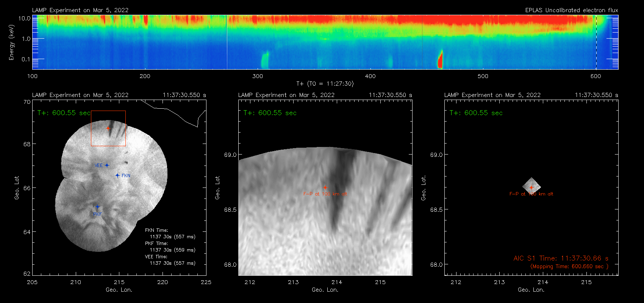The image size is (644, 303).
Task: Click the 225 longitude tick on all-sky map
Action: (206, 282)
